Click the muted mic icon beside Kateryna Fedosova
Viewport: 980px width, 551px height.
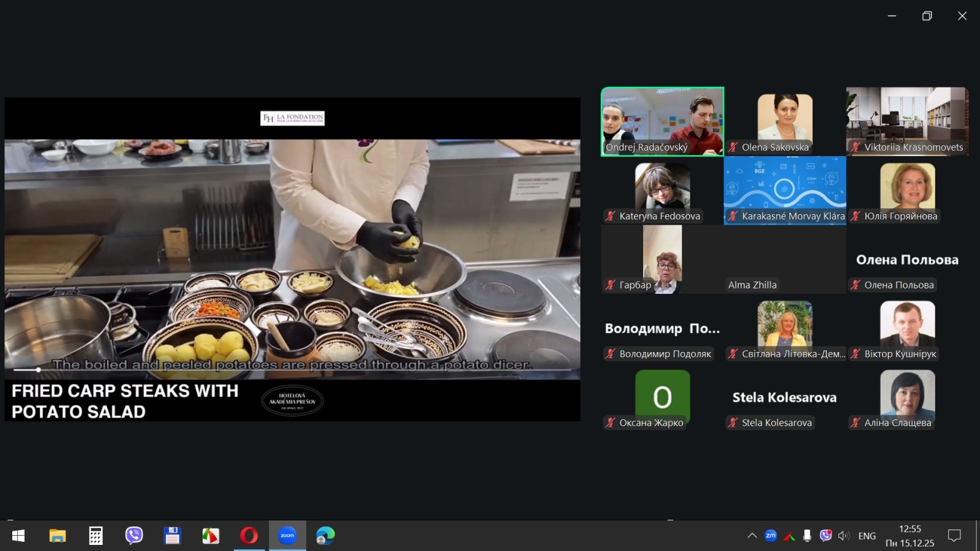pos(610,216)
